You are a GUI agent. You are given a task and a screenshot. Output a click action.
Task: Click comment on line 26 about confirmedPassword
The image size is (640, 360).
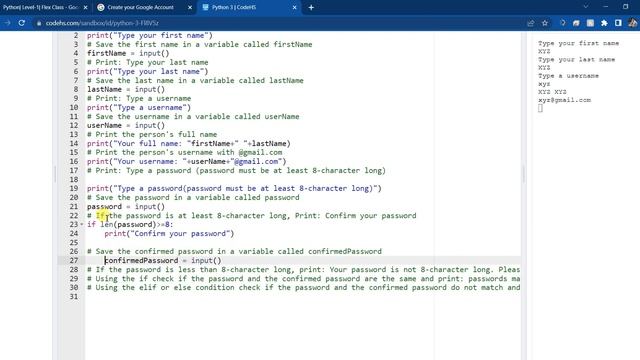234,251
